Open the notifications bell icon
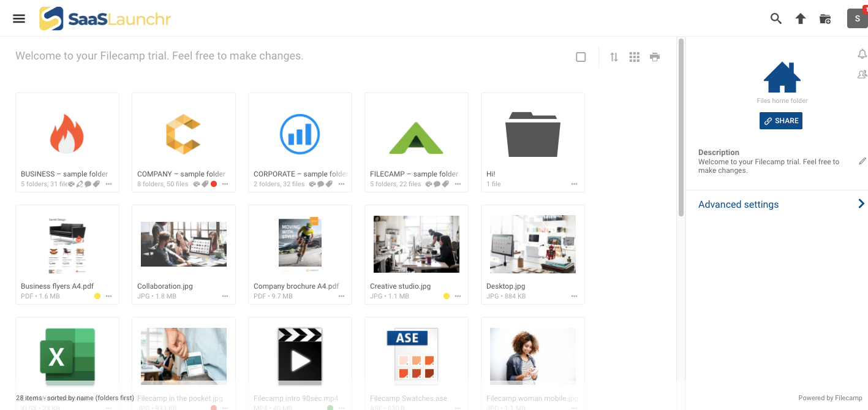The width and height of the screenshot is (868, 410). pos(862,54)
